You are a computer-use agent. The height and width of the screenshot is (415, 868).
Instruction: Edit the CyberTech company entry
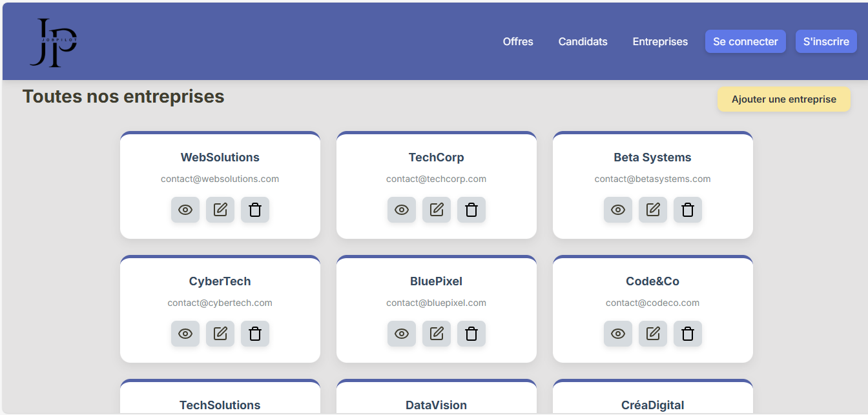click(220, 334)
